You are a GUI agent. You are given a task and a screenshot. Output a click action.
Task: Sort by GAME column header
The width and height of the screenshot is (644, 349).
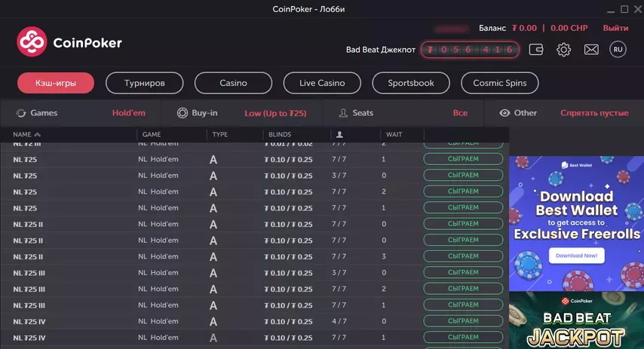tap(151, 134)
